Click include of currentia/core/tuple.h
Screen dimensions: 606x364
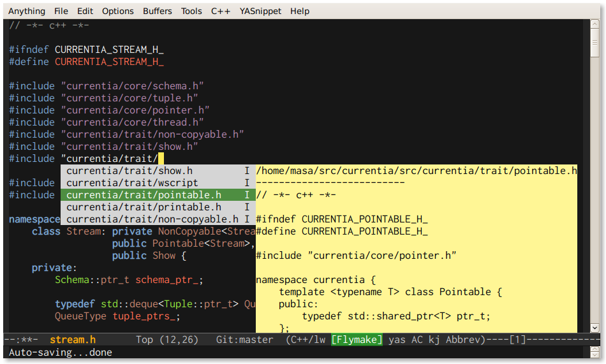103,98
